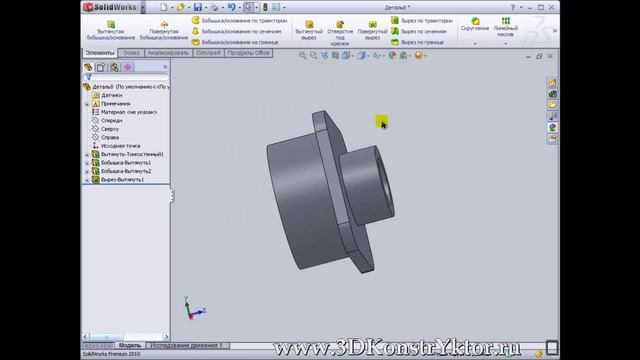Click the Display Style icon
This screenshot has height=360, width=640.
[361, 55]
